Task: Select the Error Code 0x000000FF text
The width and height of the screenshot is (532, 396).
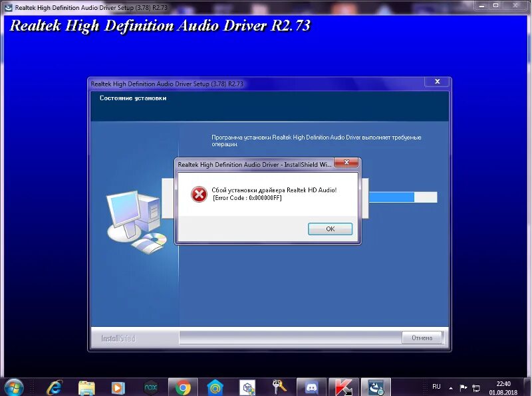Action: [x=247, y=198]
